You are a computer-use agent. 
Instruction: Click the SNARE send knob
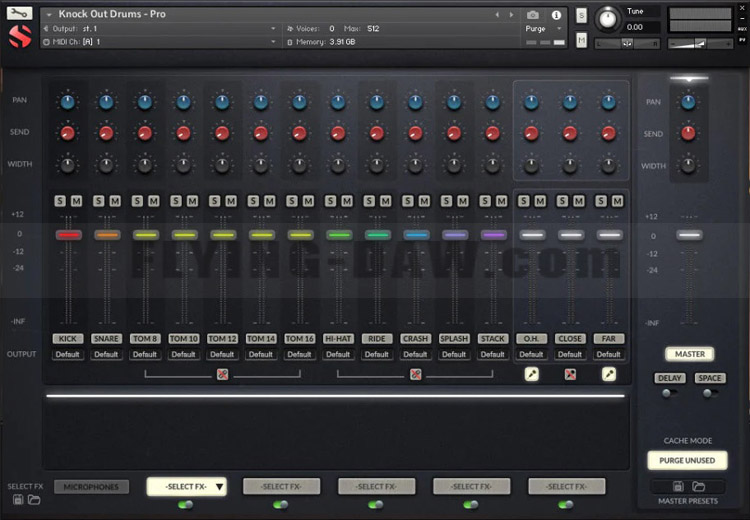point(106,133)
